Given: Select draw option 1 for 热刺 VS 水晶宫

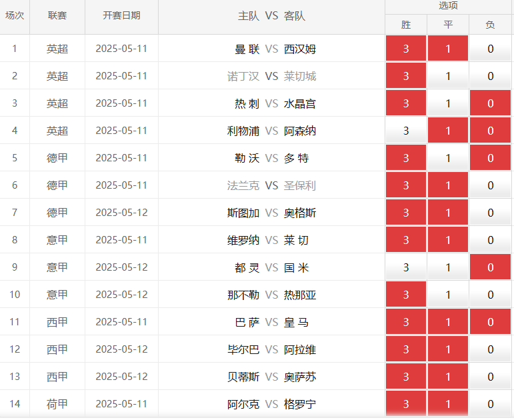Looking at the screenshot, I should 448,103.
